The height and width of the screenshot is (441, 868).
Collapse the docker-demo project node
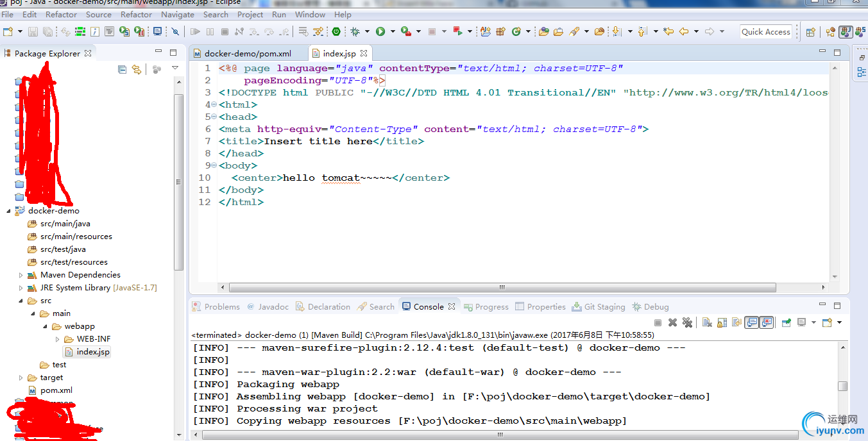point(8,211)
